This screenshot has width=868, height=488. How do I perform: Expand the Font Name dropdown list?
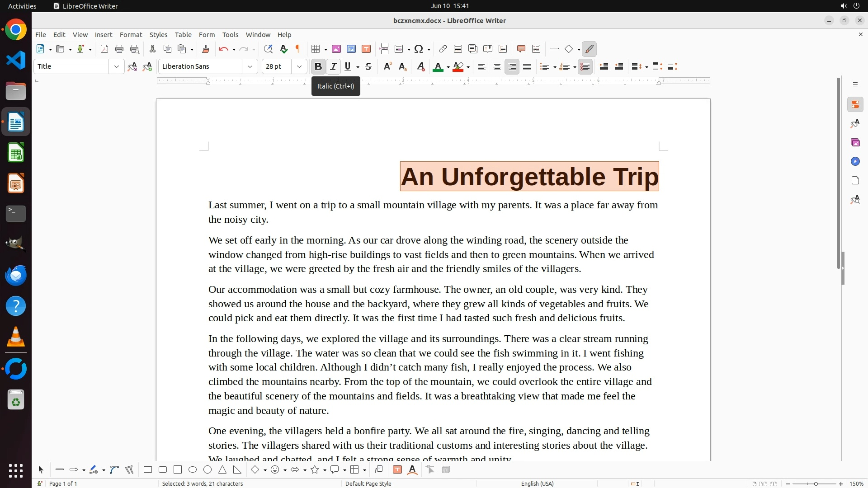coord(250,67)
